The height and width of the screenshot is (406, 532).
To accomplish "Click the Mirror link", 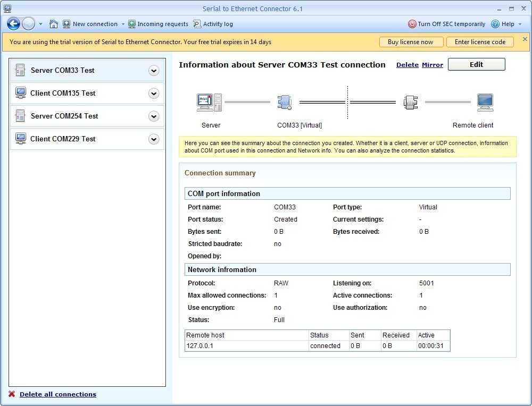I will 432,65.
